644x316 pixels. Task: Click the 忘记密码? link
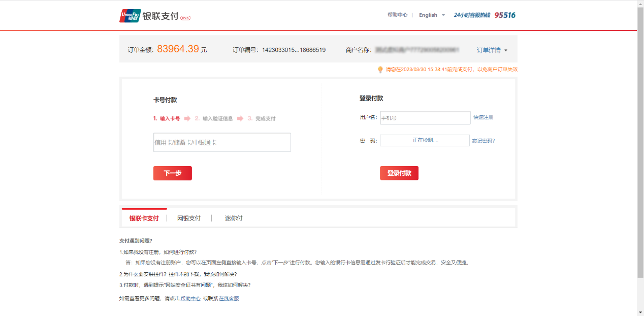pos(483,141)
